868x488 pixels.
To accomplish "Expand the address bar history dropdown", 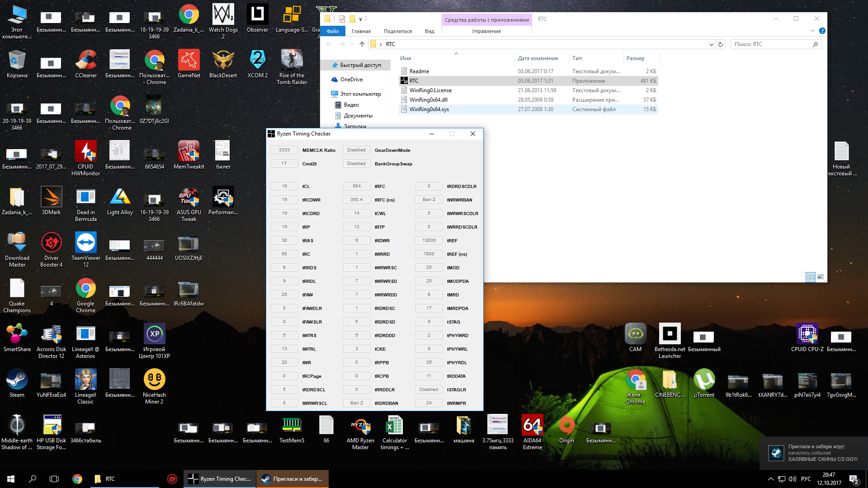I will pyautogui.click(x=711, y=44).
